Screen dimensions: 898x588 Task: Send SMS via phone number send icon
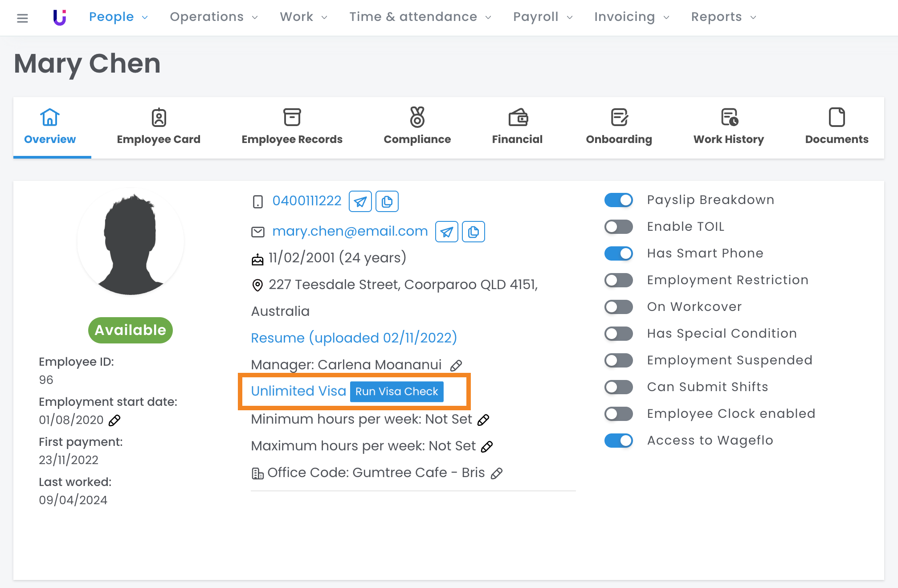[x=360, y=201]
